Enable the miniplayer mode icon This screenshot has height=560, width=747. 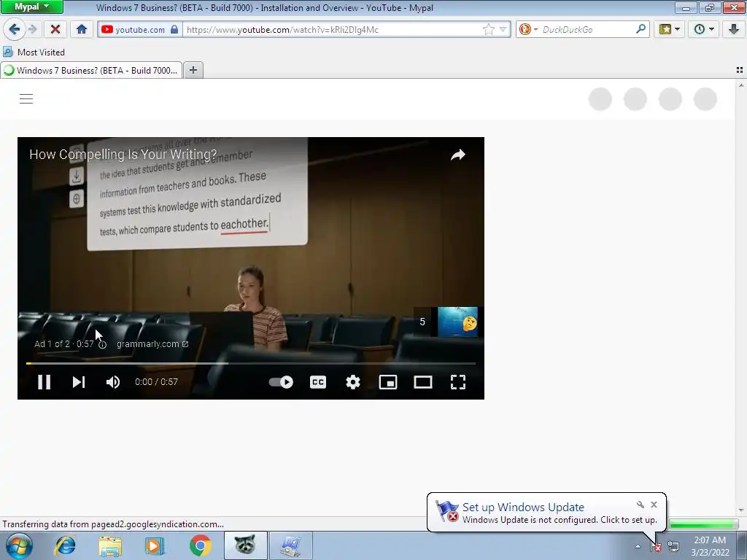tap(388, 382)
